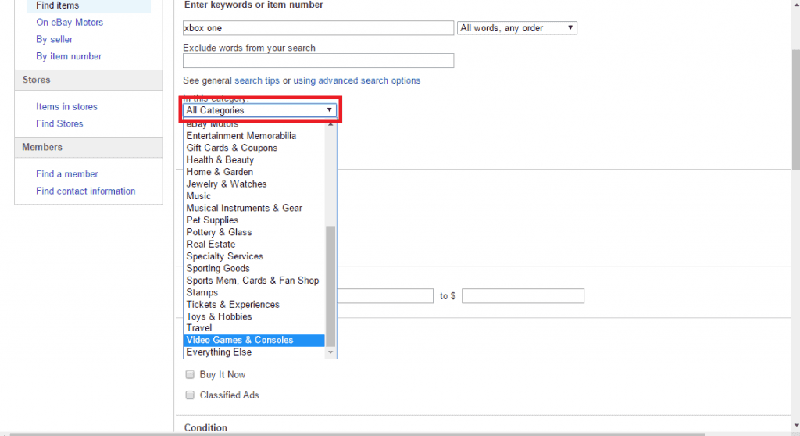The height and width of the screenshot is (436, 800).
Task: Open Find a member link
Action: click(x=67, y=174)
